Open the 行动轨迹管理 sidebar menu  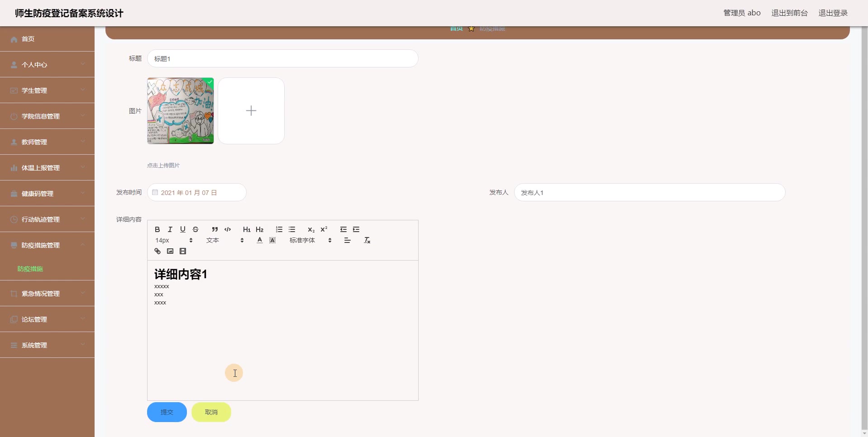tap(47, 219)
